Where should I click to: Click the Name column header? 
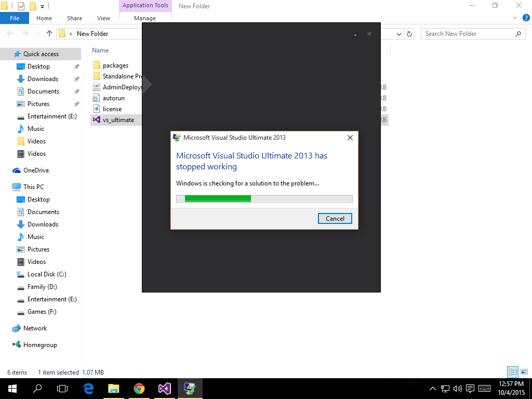click(x=100, y=50)
